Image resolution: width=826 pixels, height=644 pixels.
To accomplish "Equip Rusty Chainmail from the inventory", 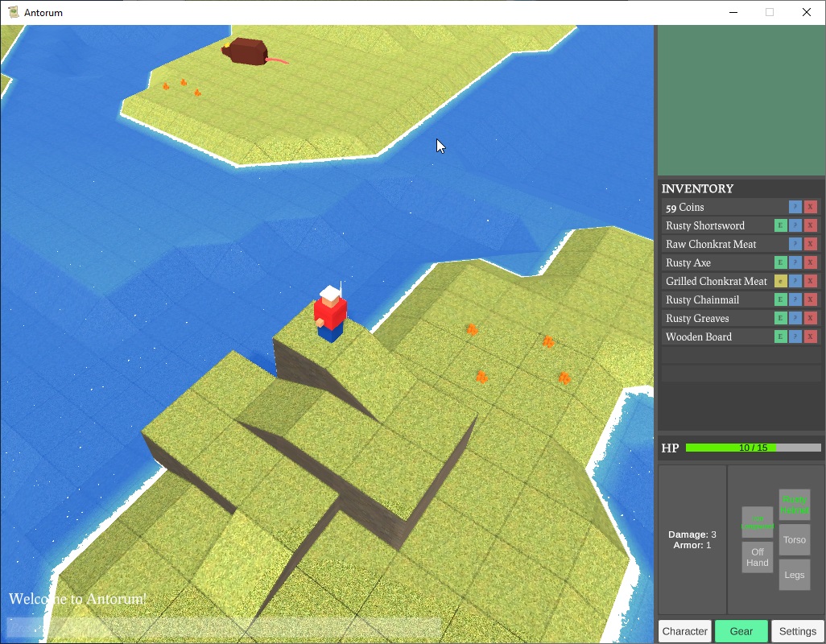I will click(x=780, y=299).
